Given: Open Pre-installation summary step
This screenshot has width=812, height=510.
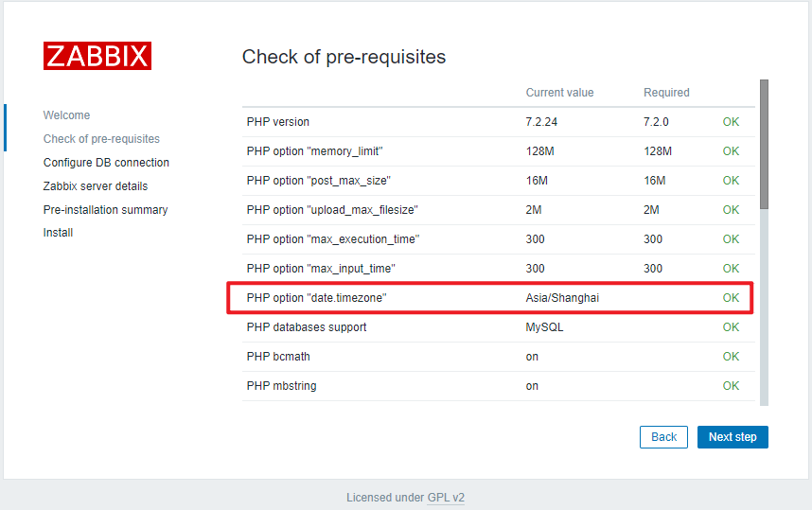Looking at the screenshot, I should (x=105, y=210).
